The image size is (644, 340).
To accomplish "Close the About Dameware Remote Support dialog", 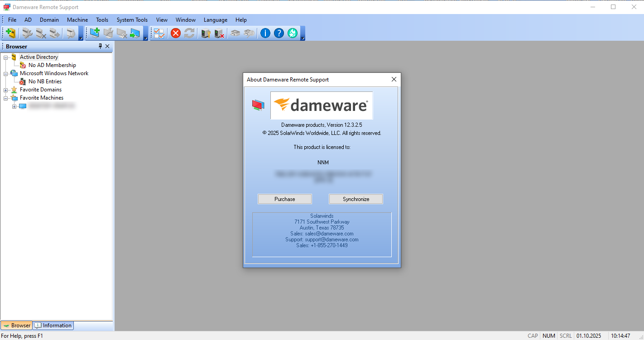I will point(394,79).
